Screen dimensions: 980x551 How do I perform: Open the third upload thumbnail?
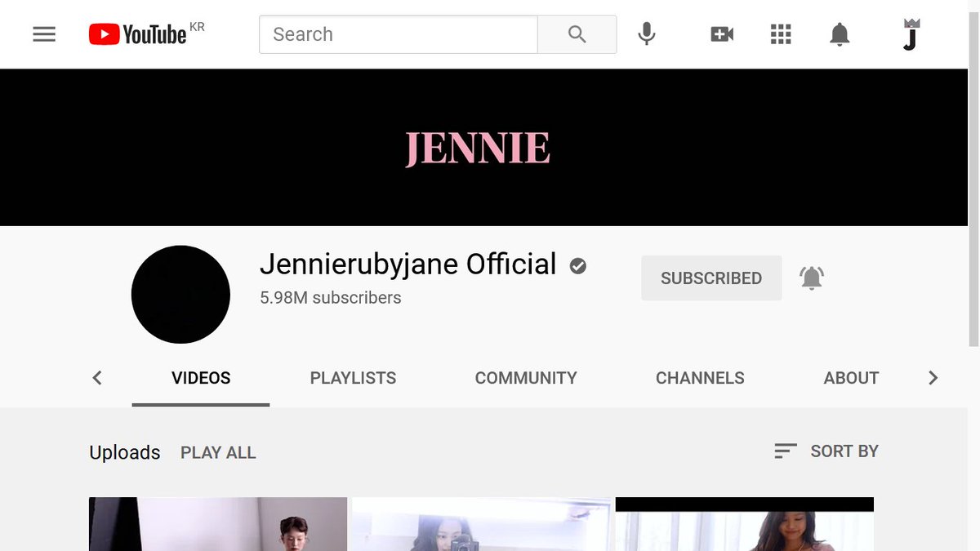click(x=744, y=524)
